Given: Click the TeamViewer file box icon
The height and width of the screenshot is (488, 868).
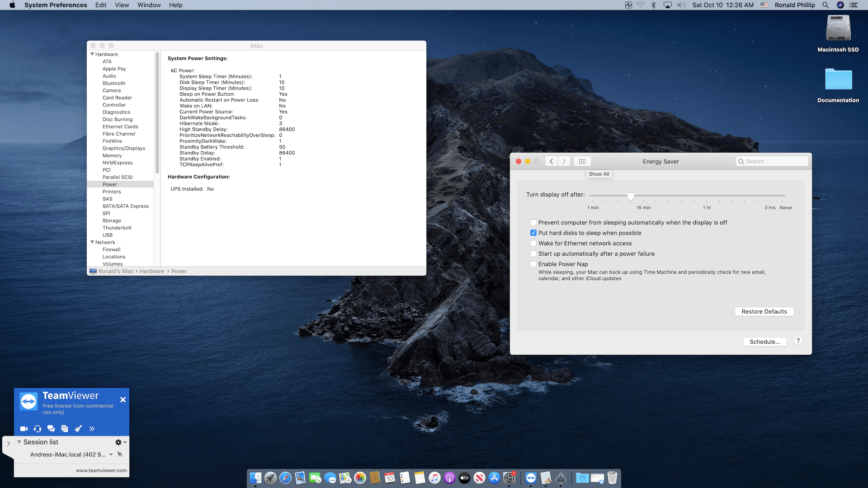Looking at the screenshot, I should (x=65, y=429).
